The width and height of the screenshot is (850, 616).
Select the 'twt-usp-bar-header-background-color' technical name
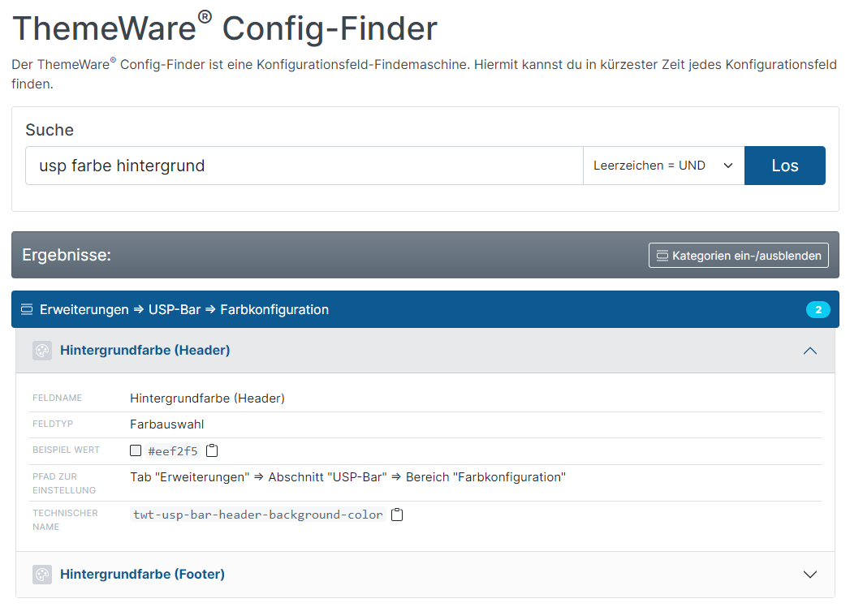pyautogui.click(x=258, y=515)
